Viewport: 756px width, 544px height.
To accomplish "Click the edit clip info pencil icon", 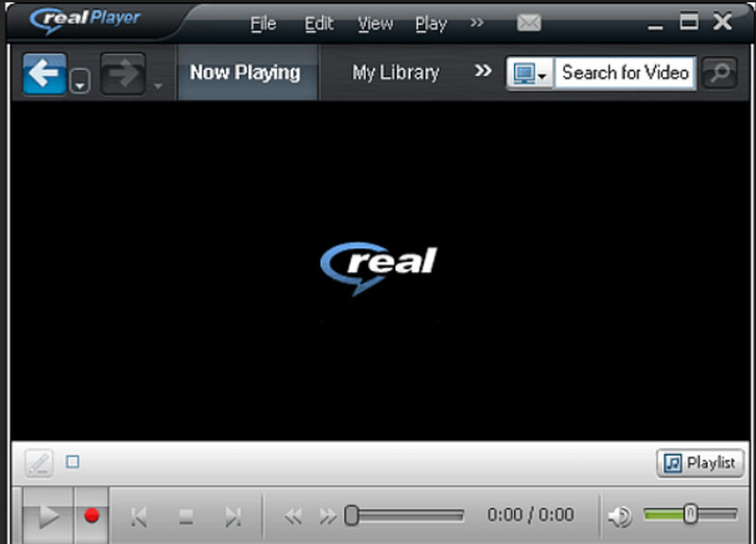I will point(39,463).
